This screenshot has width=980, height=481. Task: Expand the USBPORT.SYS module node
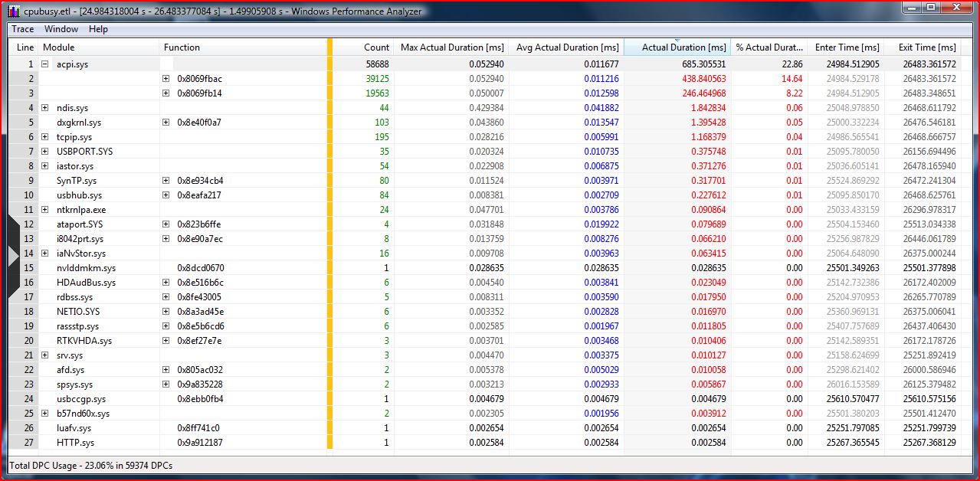(x=45, y=152)
